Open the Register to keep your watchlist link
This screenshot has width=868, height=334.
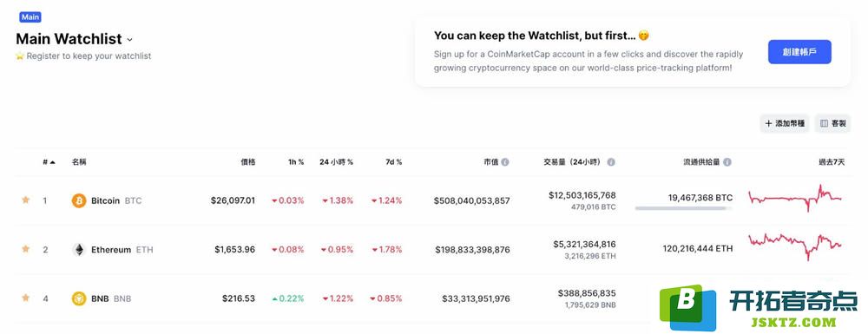click(89, 56)
